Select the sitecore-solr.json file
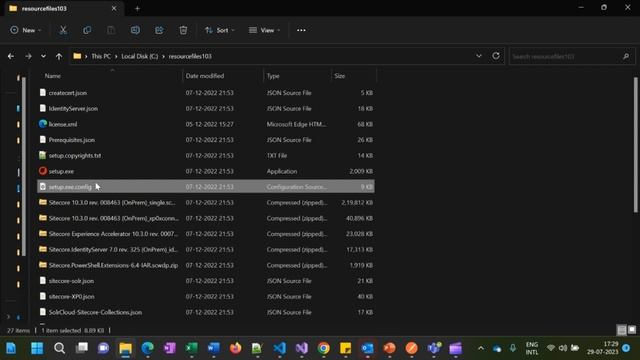This screenshot has width=640, height=360. click(x=206, y=281)
